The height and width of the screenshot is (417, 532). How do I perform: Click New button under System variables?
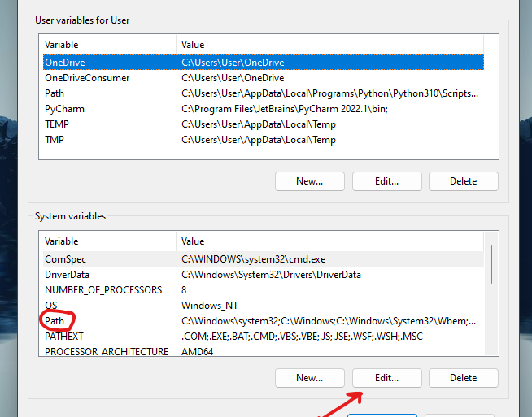point(310,378)
